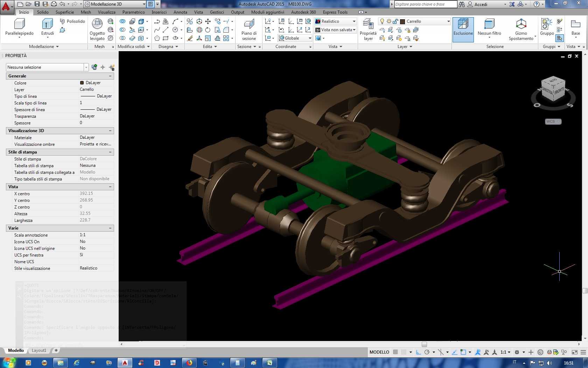Screen dimensions: 588x368
Task: Select the Gizmo Spostamento tool
Action: click(521, 29)
